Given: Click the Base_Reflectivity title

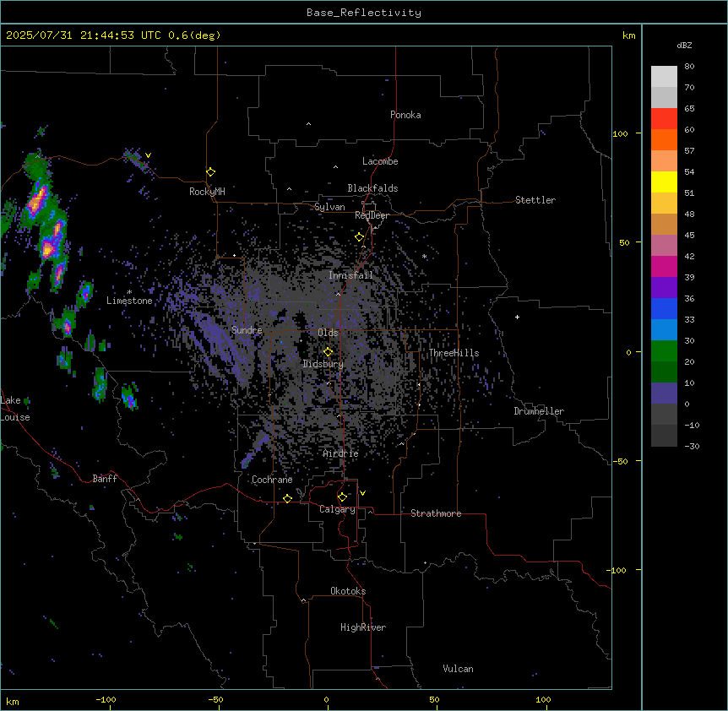Looking at the screenshot, I should [364, 13].
